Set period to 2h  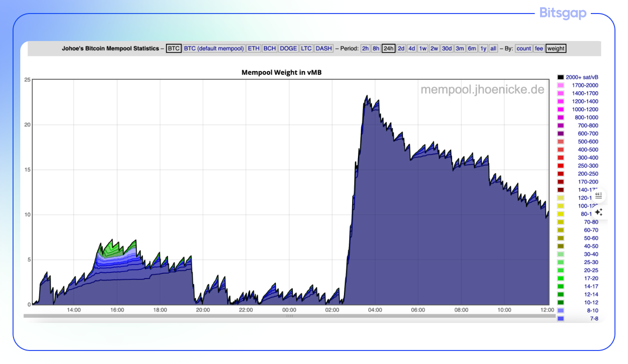click(x=365, y=48)
